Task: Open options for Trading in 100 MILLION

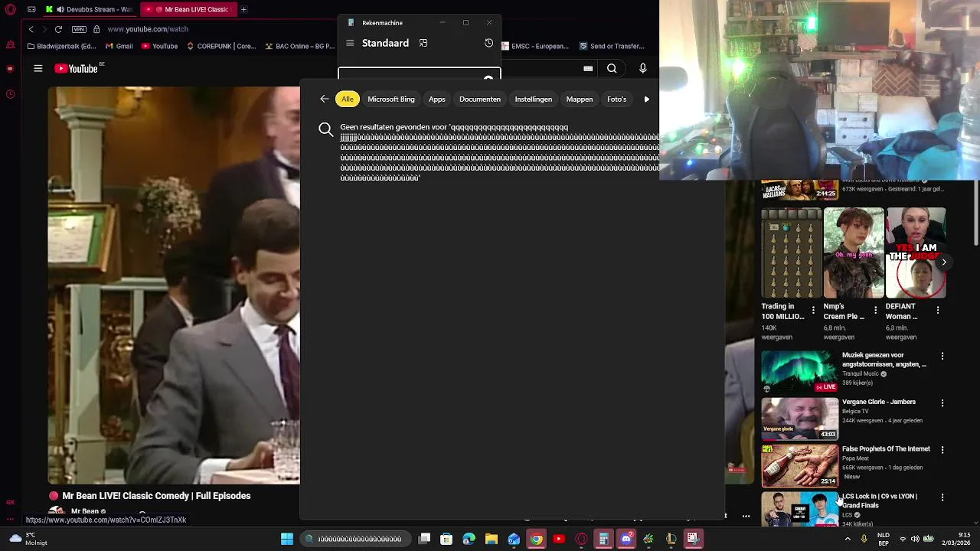Action: tap(813, 310)
